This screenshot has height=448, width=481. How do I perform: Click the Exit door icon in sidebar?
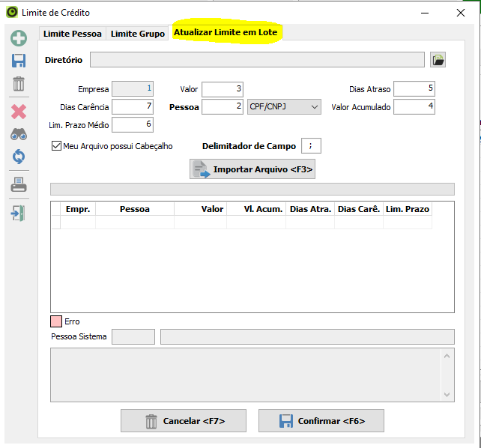coord(19,213)
